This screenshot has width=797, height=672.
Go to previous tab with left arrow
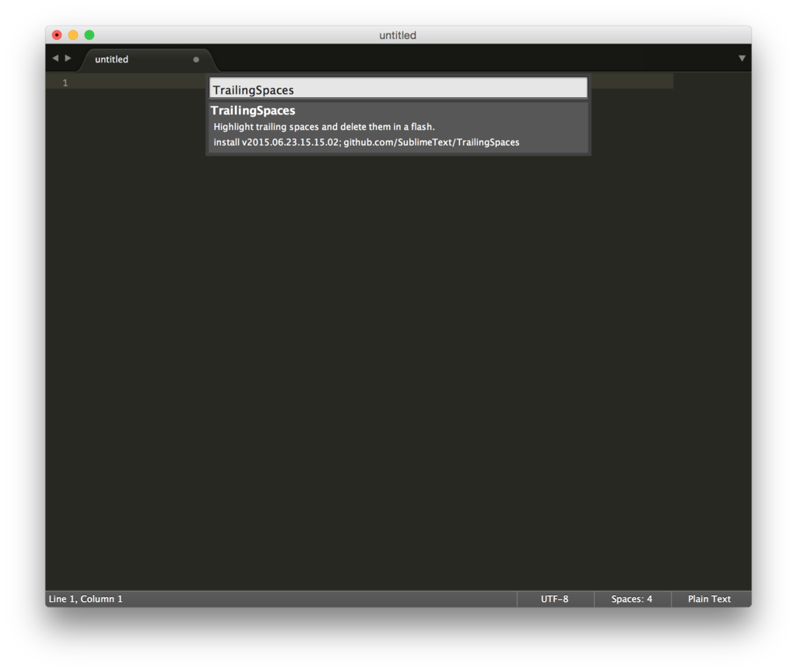coord(55,58)
